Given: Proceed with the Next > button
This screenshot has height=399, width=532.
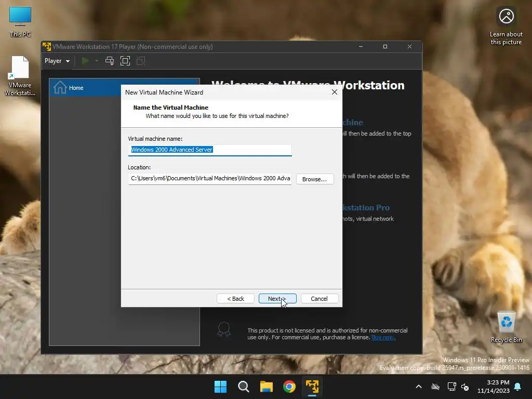Looking at the screenshot, I should tap(277, 299).
